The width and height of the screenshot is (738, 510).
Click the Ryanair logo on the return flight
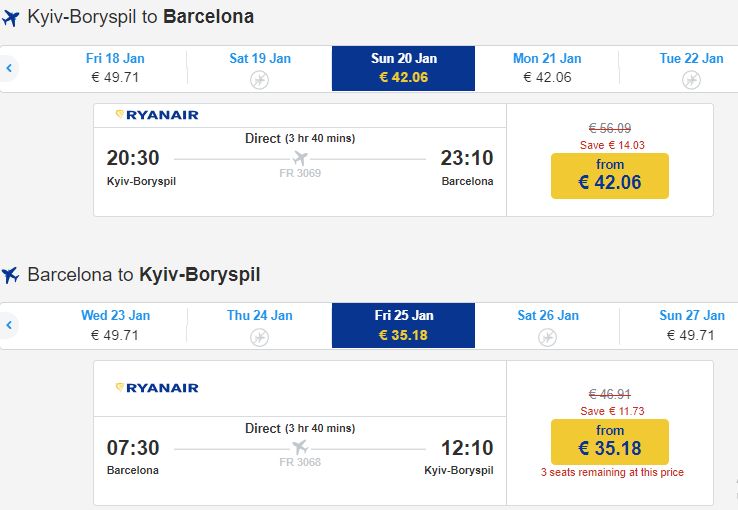coord(157,387)
